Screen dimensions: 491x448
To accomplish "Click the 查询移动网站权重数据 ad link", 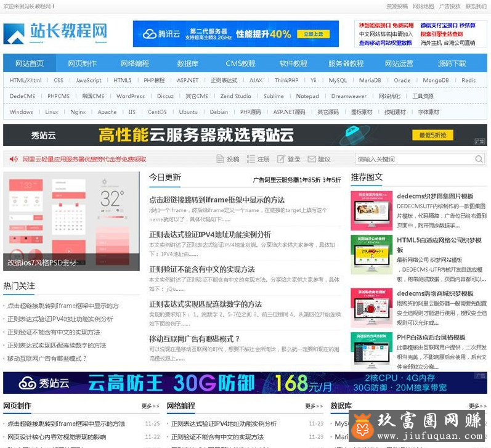I will (x=385, y=43).
